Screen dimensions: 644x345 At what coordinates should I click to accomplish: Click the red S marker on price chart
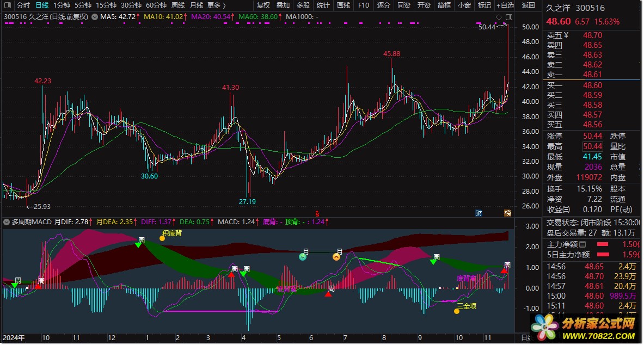point(317,213)
